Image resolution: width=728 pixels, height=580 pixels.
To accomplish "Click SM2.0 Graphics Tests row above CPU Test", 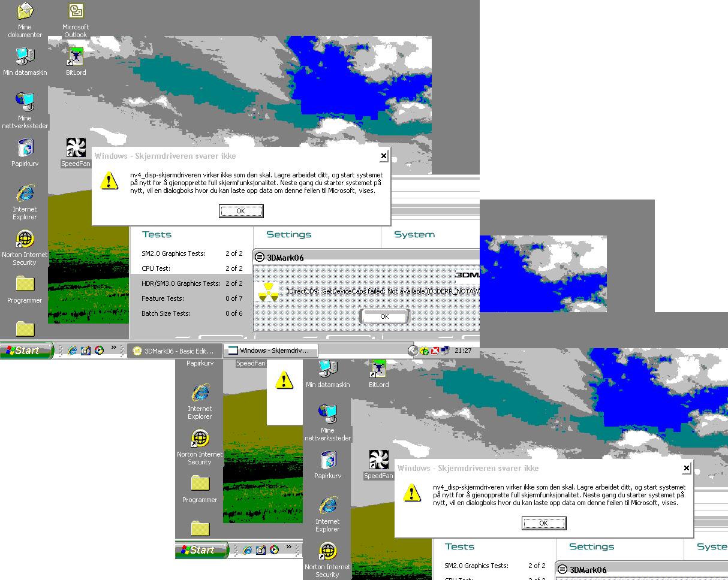I will (192, 253).
